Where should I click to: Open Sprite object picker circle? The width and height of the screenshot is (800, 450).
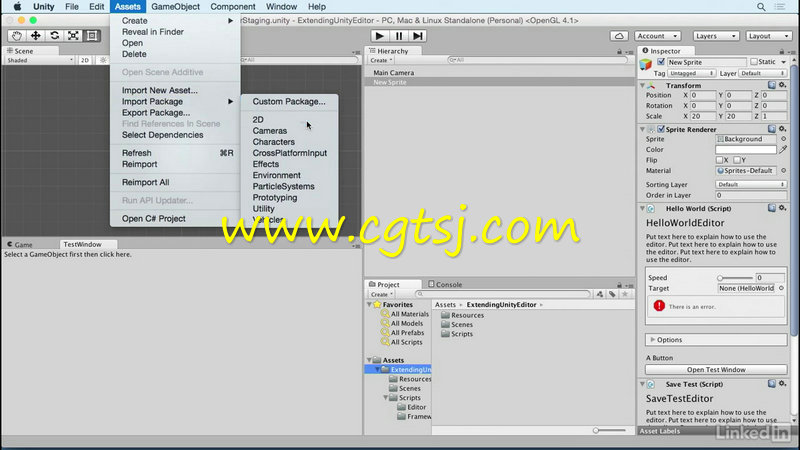click(x=783, y=139)
